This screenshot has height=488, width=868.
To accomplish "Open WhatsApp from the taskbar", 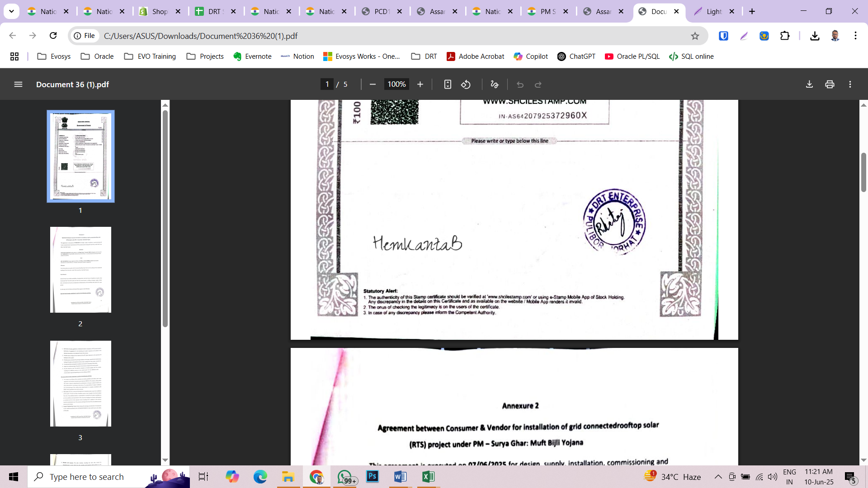I will pyautogui.click(x=345, y=477).
